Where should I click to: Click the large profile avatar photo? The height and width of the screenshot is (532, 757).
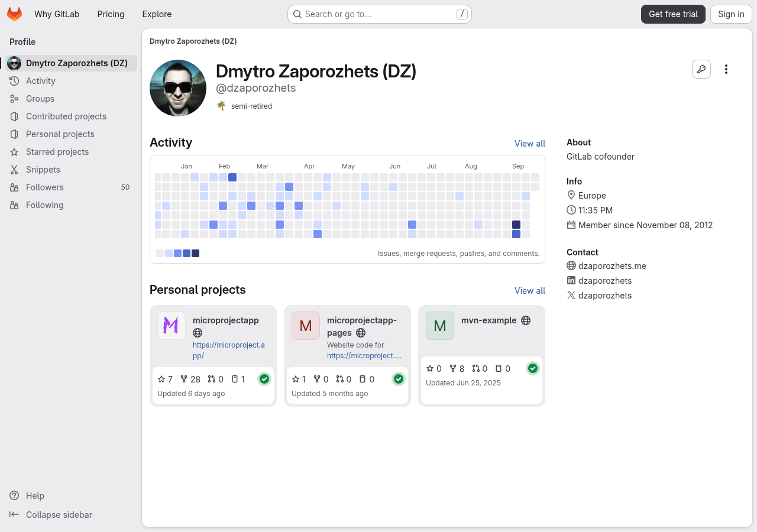[178, 88]
